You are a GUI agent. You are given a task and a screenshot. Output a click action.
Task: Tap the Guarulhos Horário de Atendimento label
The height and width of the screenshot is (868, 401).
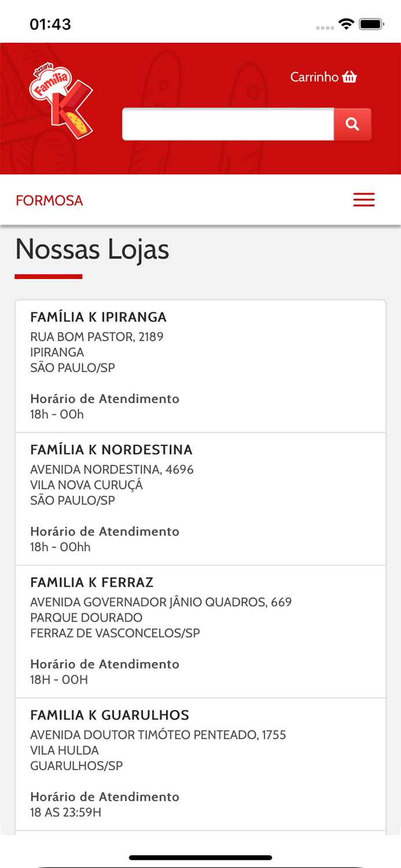tap(104, 796)
